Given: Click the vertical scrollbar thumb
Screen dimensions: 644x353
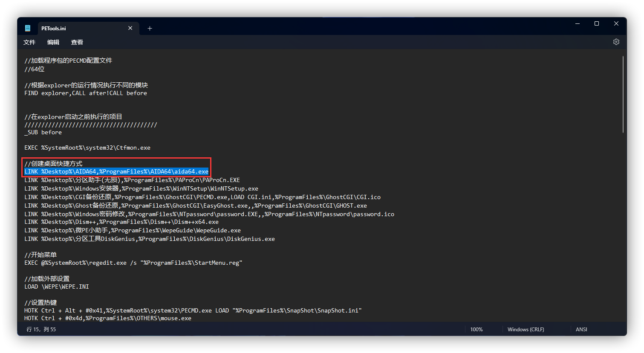Looking at the screenshot, I should point(623,94).
